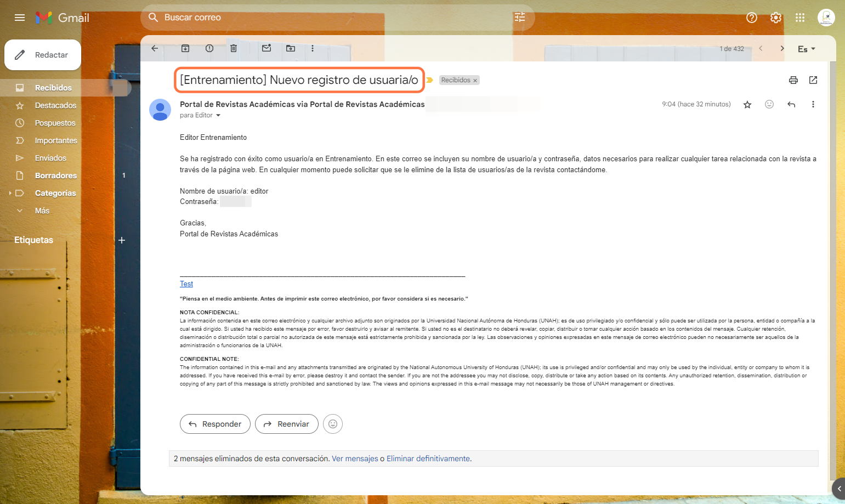Image resolution: width=845 pixels, height=504 pixels.
Task: Open the Test link in the email
Action: (186, 284)
